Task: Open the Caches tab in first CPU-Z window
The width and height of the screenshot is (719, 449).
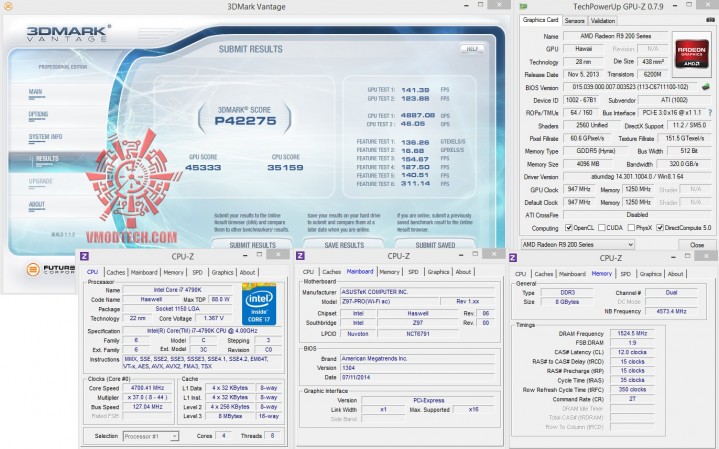Action: (x=116, y=272)
